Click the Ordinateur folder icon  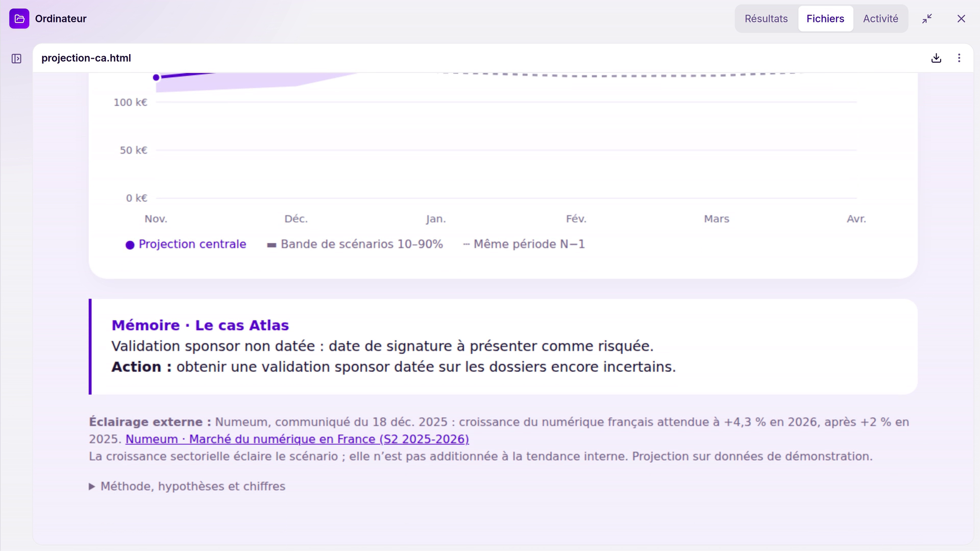coord(19,19)
